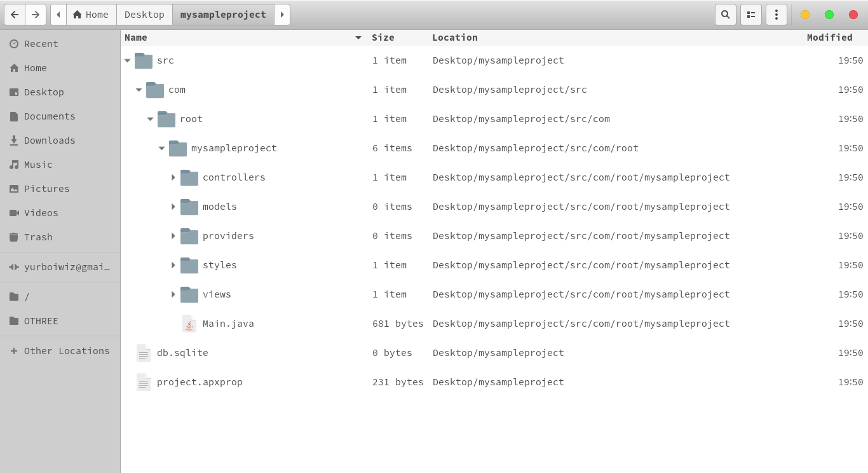Open search with the magnifier icon

(726, 15)
